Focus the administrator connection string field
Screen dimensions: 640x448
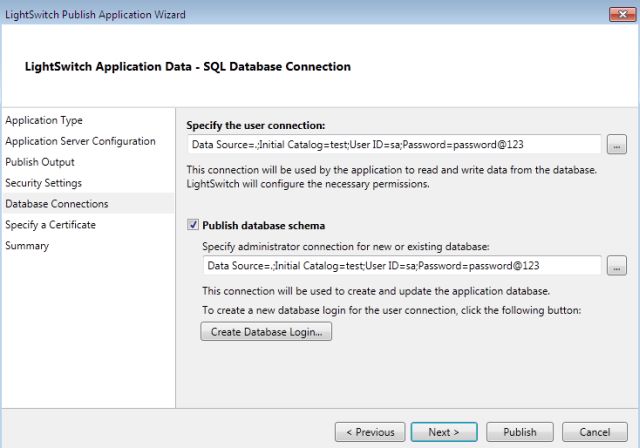[402, 266]
